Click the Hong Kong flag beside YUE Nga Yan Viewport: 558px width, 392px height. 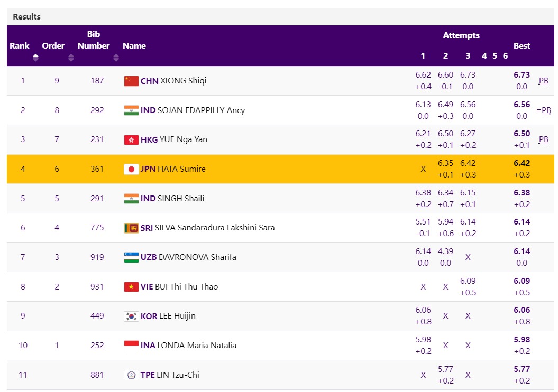131,140
